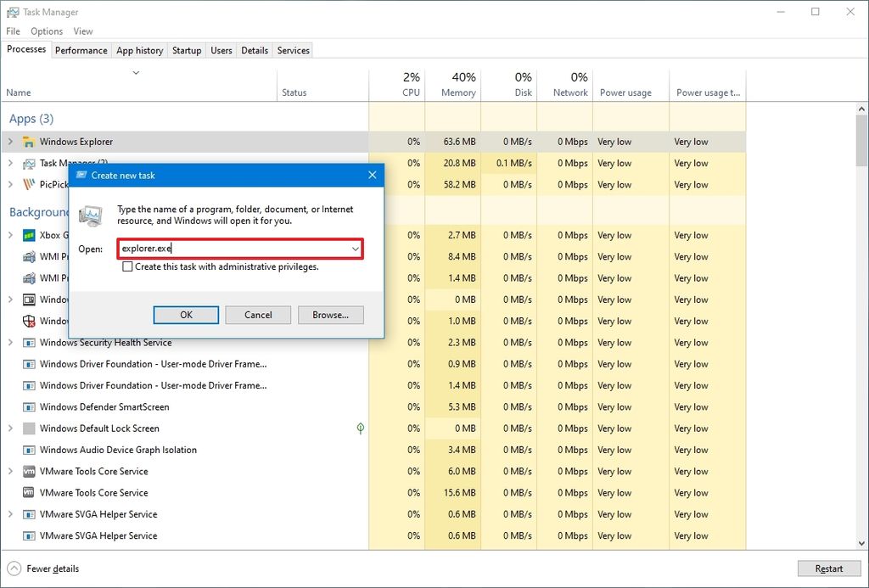
Task: Click the green leaf icon beside Windows Default Lock Screen
Action: coord(360,428)
